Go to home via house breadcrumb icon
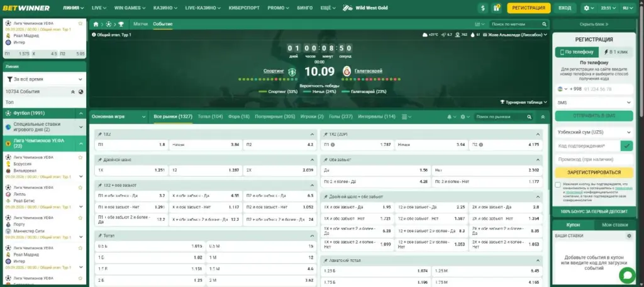Viewport: 644px width, 287px height. 96,25
